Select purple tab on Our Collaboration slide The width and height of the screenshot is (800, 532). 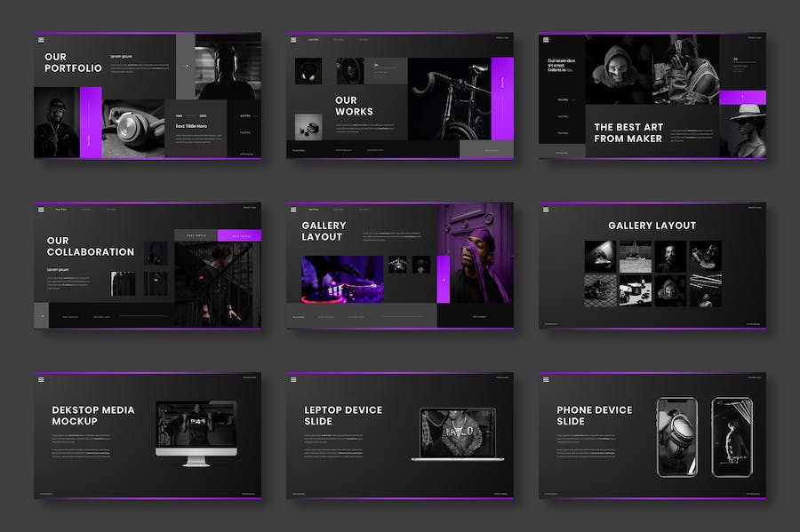pos(240,235)
